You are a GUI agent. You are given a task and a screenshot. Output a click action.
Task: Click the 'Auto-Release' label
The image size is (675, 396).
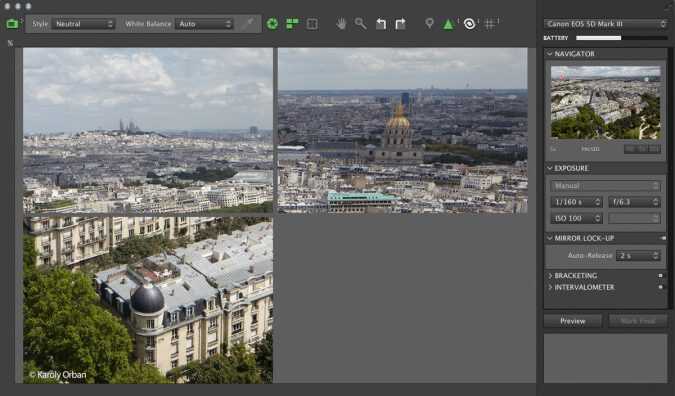(590, 256)
